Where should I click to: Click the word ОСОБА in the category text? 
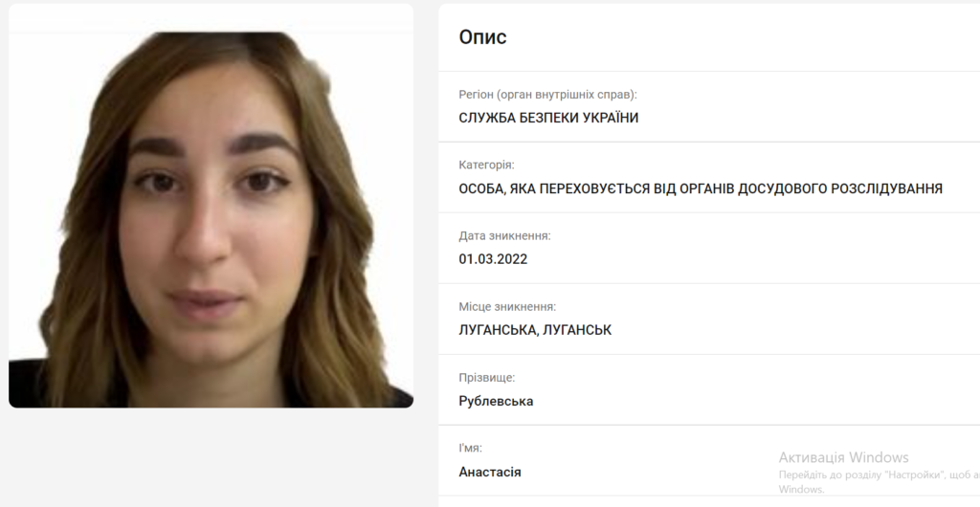point(481,188)
